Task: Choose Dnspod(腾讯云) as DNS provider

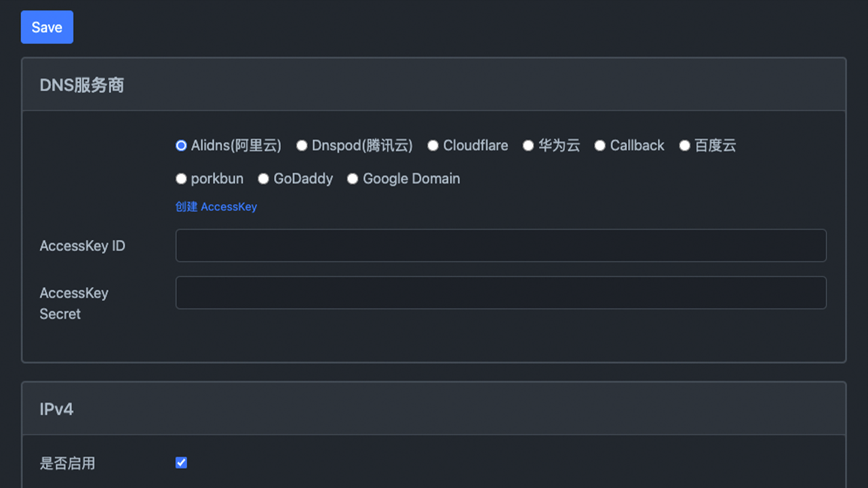Action: (302, 146)
